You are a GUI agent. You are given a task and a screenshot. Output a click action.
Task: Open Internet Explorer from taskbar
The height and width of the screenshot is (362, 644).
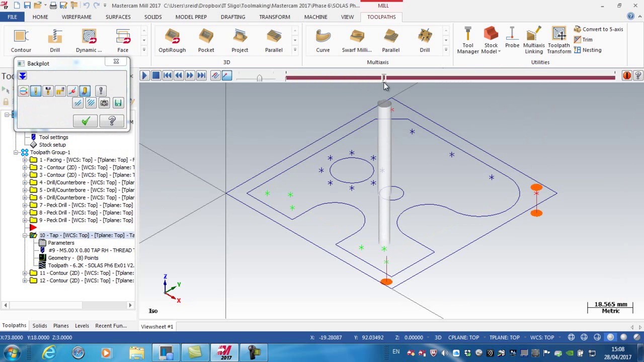(x=49, y=352)
